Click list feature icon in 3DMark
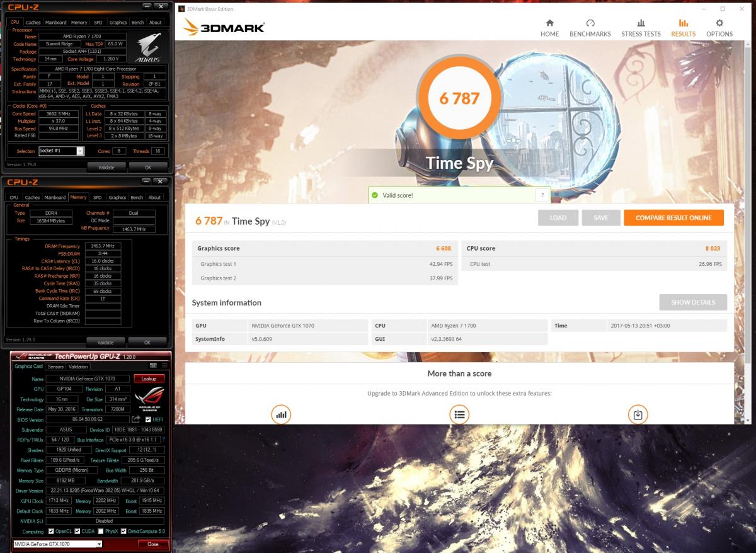The height and width of the screenshot is (553, 756). pyautogui.click(x=459, y=414)
